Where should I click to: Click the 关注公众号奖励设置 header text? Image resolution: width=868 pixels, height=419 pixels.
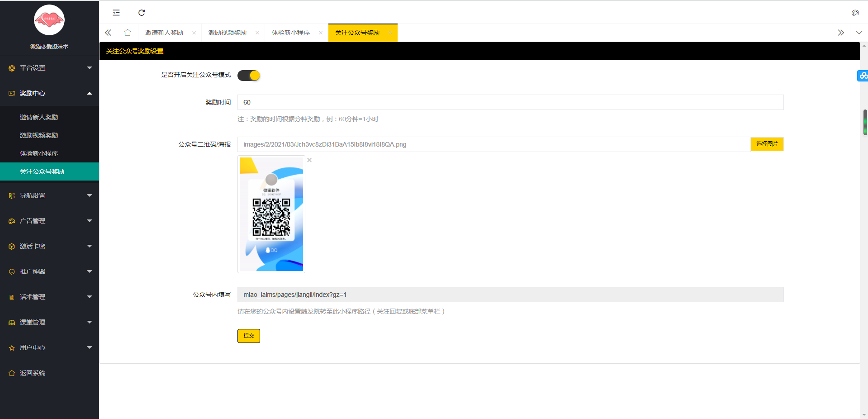coord(135,51)
